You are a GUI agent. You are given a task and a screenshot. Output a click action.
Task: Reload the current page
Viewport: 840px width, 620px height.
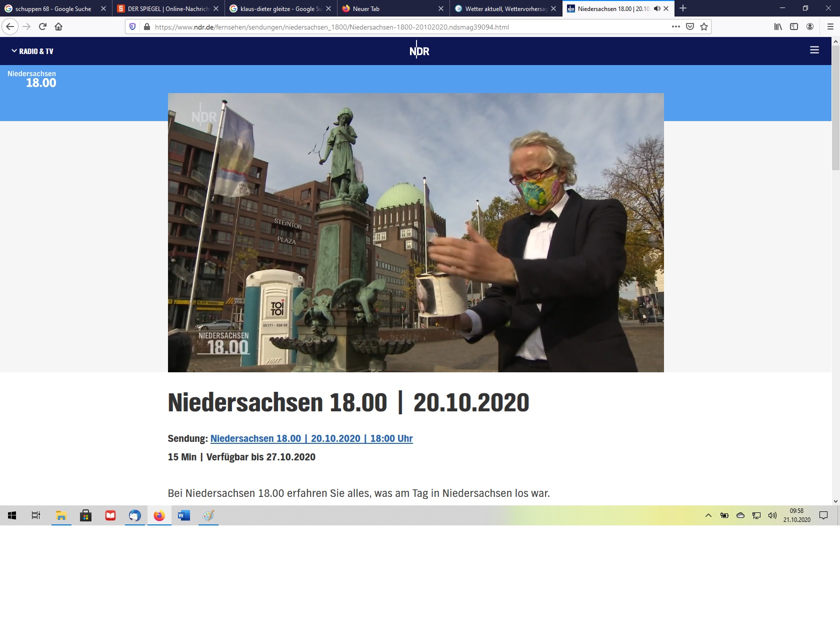(42, 27)
